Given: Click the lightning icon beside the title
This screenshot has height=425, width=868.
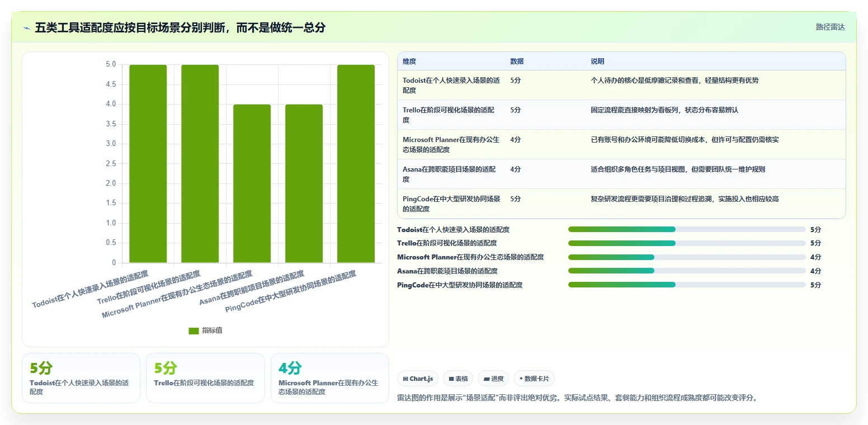Looking at the screenshot, I should click(26, 28).
